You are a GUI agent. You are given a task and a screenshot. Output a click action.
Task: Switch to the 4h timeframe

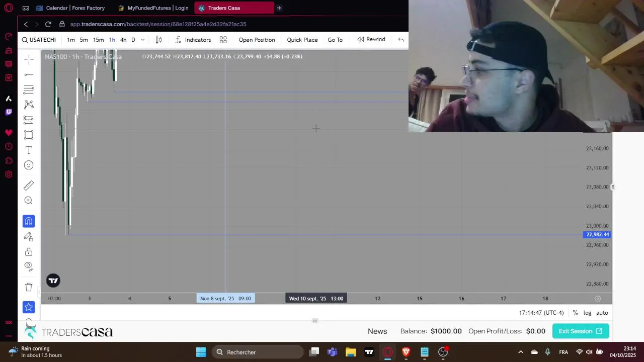pos(123,40)
